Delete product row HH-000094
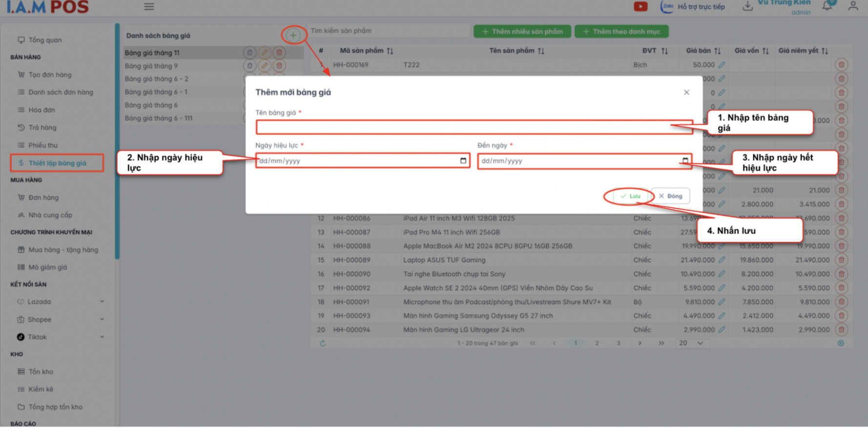Viewport: 868px width, 428px height. [841, 330]
